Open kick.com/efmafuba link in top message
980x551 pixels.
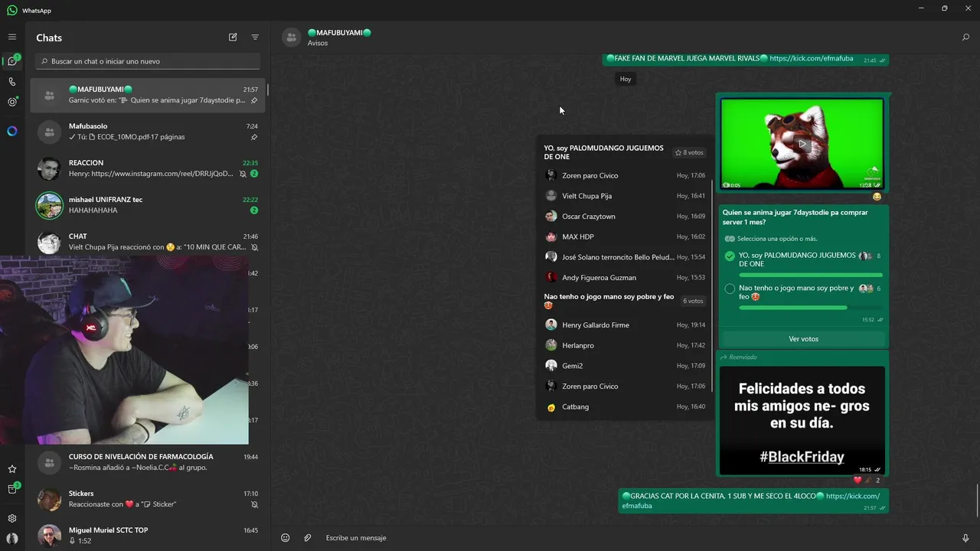coord(812,58)
